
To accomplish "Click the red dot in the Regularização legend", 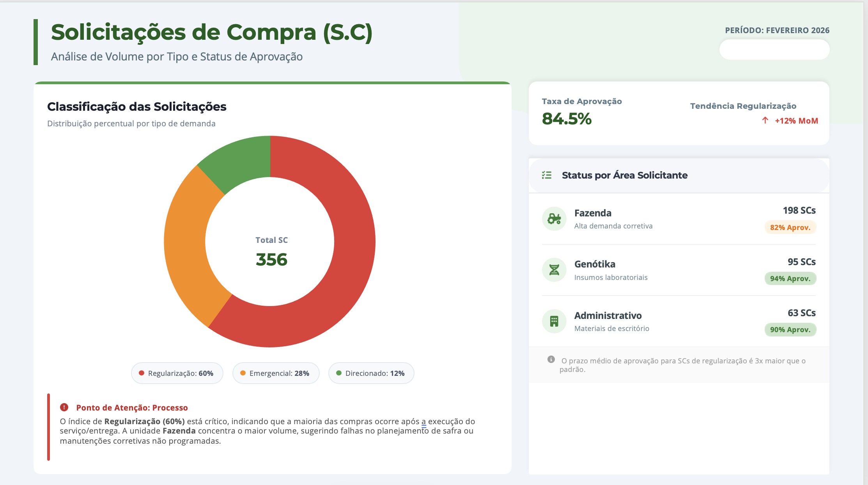I will (142, 373).
